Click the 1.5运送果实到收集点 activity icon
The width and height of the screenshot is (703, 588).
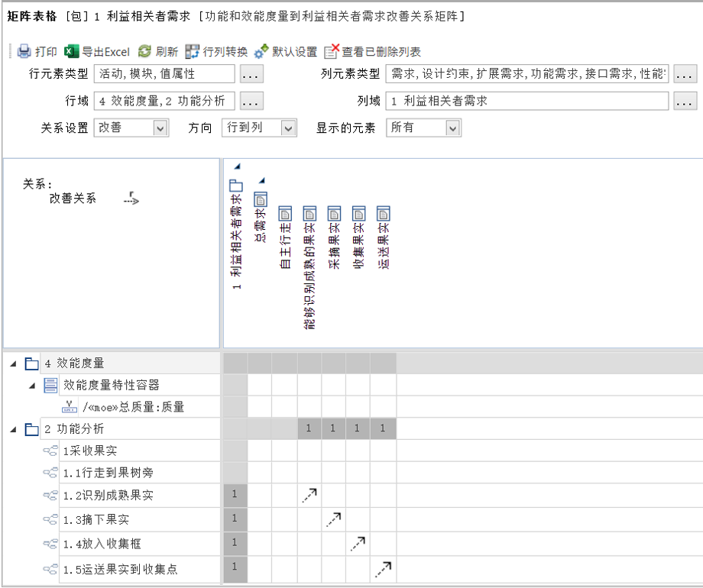[50, 569]
